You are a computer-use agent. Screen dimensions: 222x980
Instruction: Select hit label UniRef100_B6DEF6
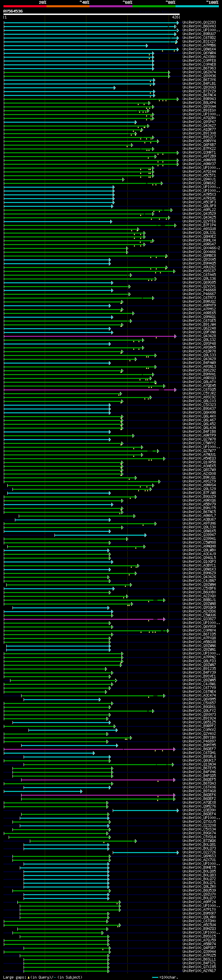(199, 794)
